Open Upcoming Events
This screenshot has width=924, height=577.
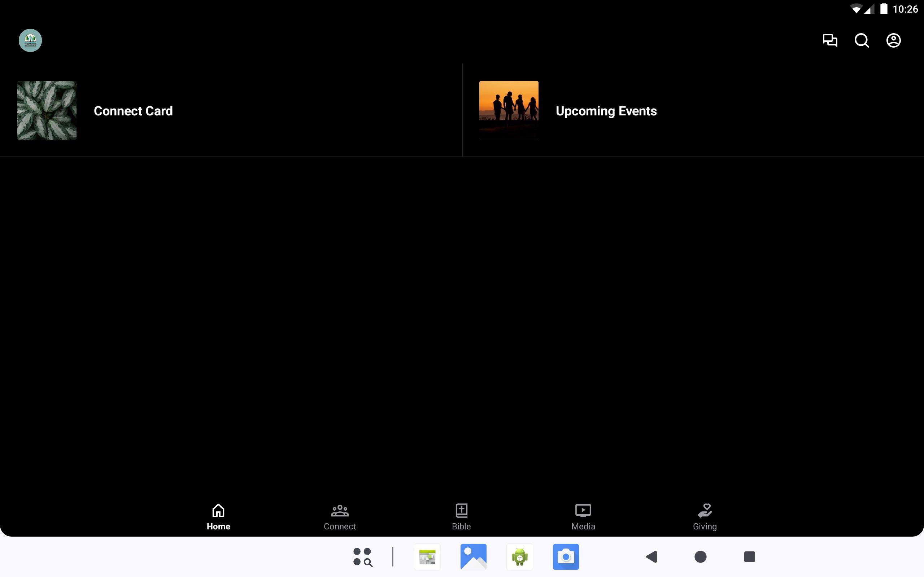(x=606, y=111)
